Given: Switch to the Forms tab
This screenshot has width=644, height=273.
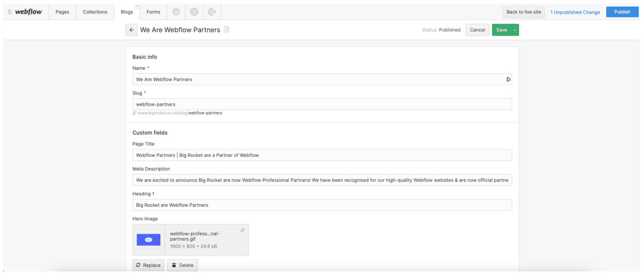Looking at the screenshot, I should 153,12.
